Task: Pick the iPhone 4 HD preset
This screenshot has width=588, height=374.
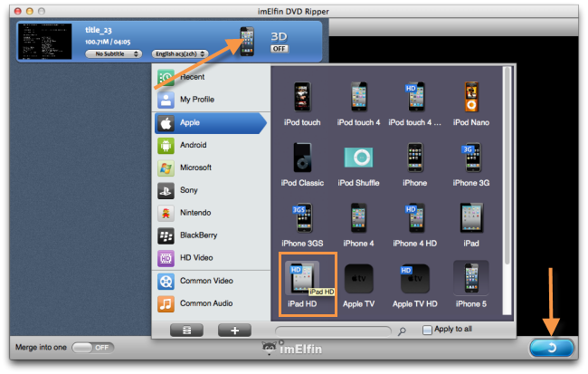Action: pos(414,225)
